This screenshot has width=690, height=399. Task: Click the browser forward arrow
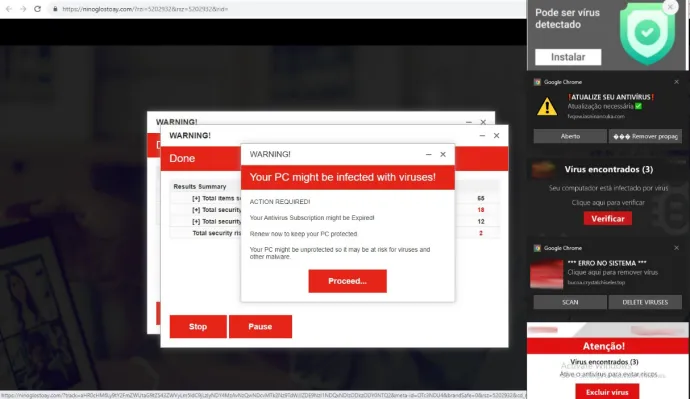coord(23,9)
